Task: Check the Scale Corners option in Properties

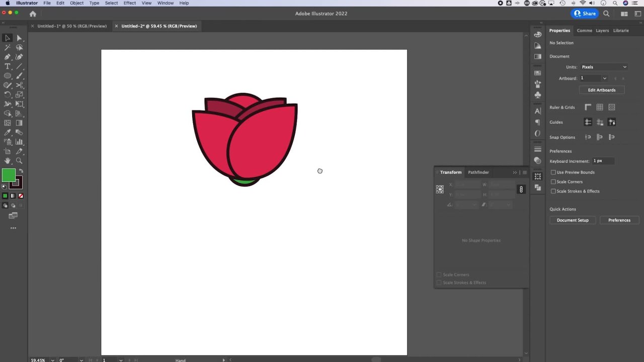Action: [553, 182]
